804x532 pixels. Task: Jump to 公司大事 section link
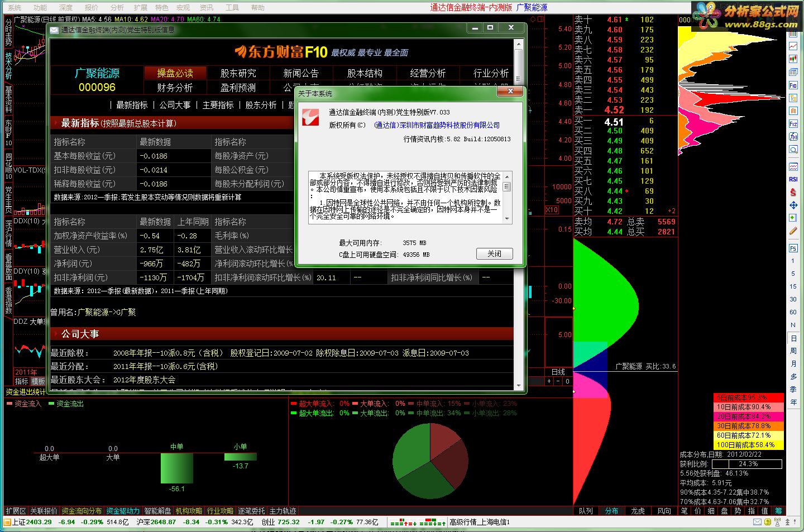175,105
